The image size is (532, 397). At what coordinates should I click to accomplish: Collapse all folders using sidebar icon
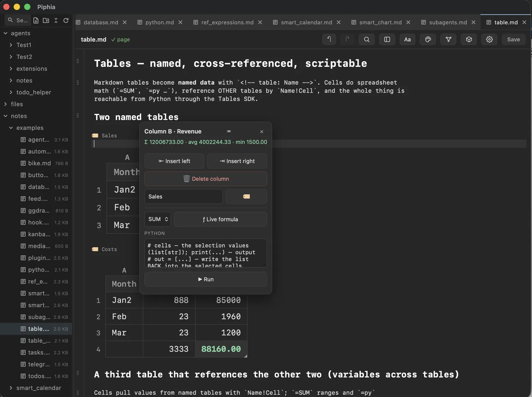tap(56, 21)
